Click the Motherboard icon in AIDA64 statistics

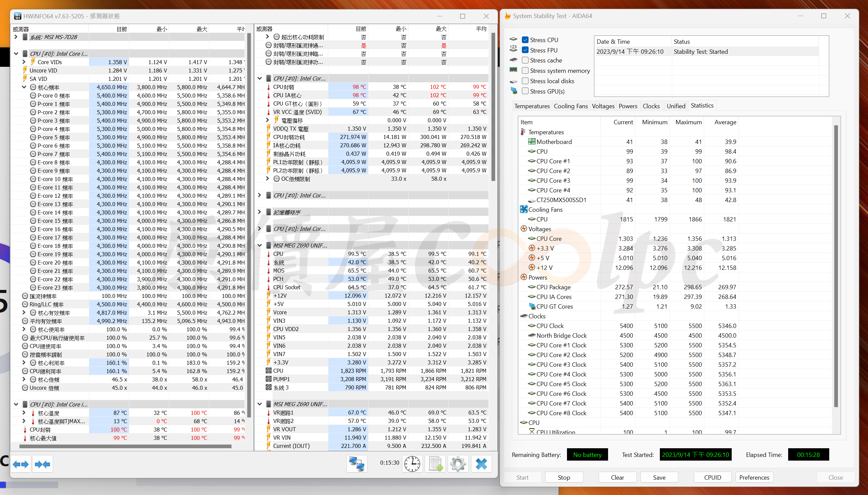[532, 141]
